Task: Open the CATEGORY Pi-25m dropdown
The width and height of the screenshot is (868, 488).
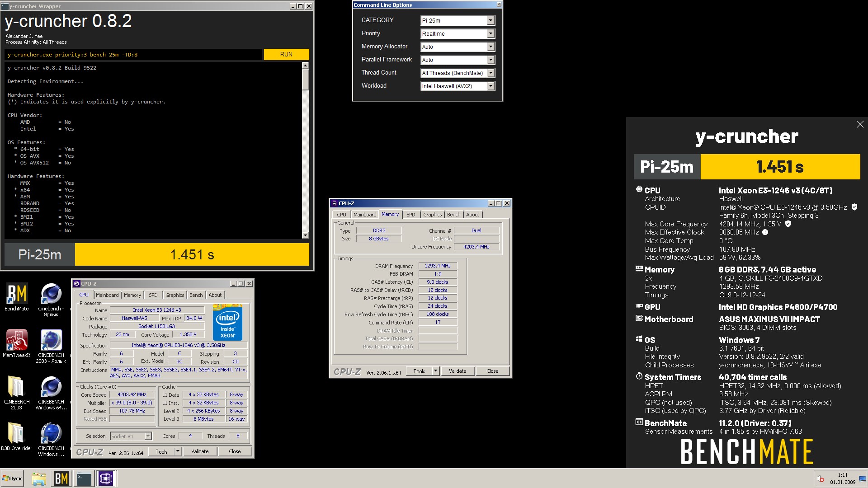Action: click(x=491, y=21)
